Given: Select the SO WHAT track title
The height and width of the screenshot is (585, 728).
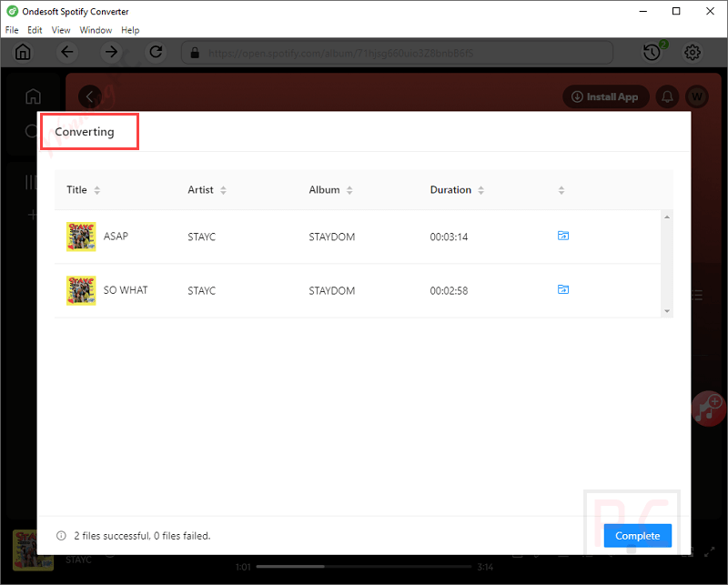Looking at the screenshot, I should pos(126,290).
